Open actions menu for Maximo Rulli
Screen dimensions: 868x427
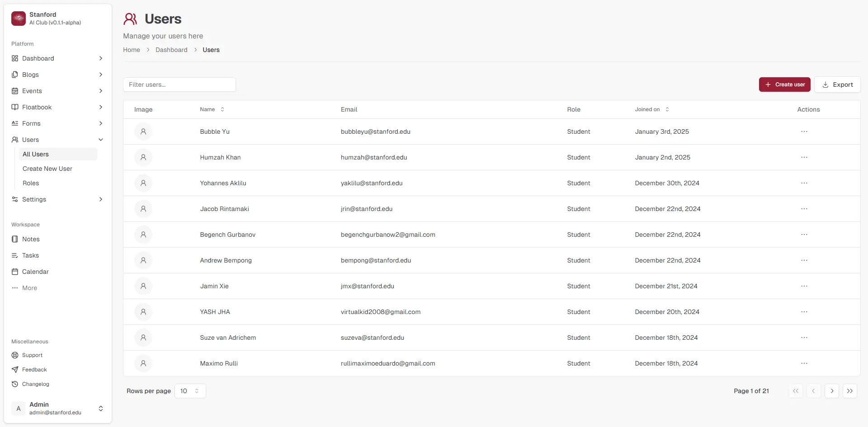click(x=804, y=363)
